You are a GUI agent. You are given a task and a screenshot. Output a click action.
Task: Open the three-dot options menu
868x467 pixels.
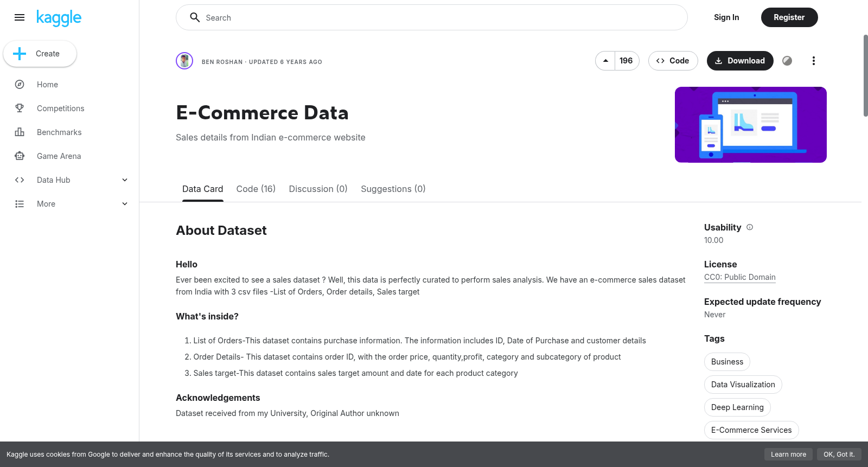click(x=813, y=61)
